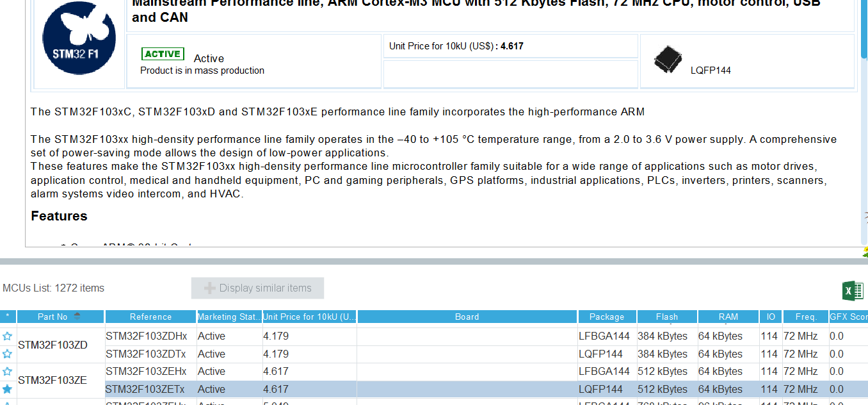Sort by Marketing Status column header
The width and height of the screenshot is (868, 405).
[229, 317]
